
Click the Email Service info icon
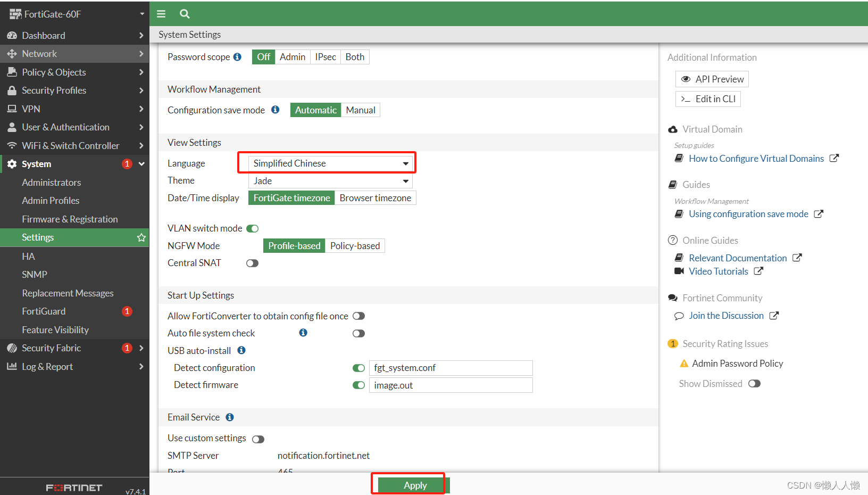coord(230,417)
